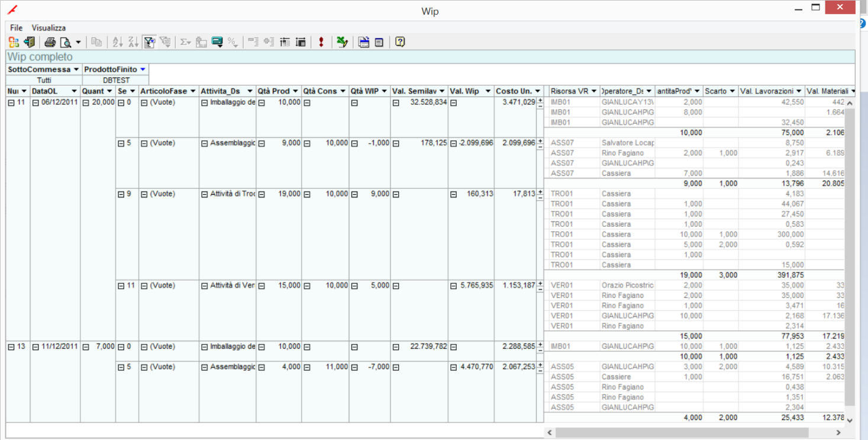Open the File menu
The image size is (868, 440).
point(16,28)
